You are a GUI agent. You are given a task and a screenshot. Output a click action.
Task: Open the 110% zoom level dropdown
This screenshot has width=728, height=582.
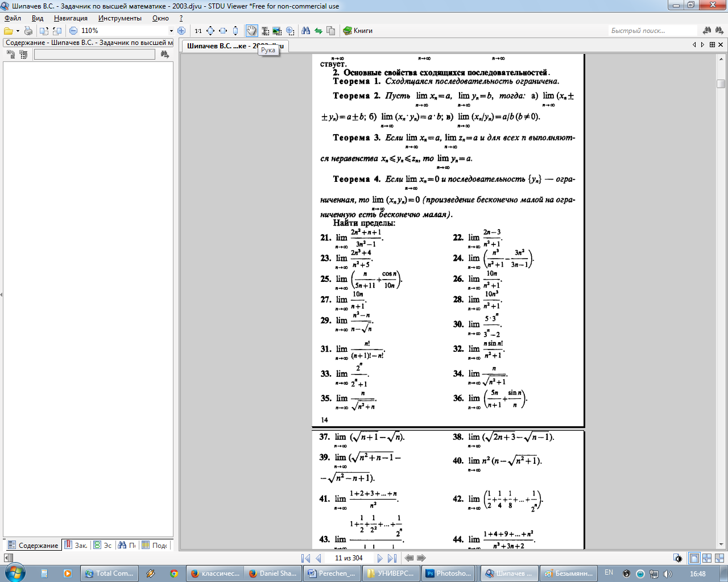[x=171, y=31]
